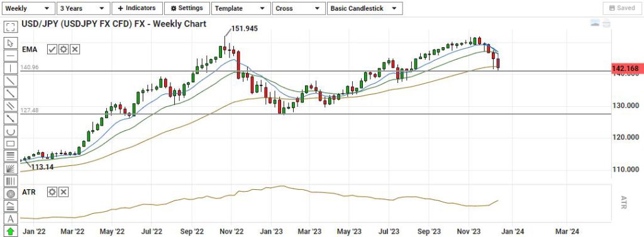The image size is (644, 237).
Task: Select the arc drawing tool
Action: coord(10,131)
